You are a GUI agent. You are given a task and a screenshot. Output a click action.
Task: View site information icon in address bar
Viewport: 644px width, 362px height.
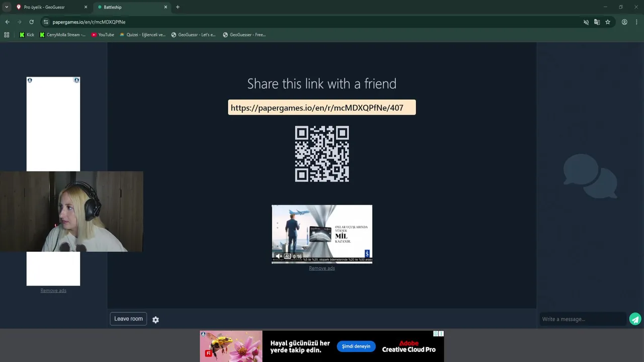pyautogui.click(x=46, y=22)
